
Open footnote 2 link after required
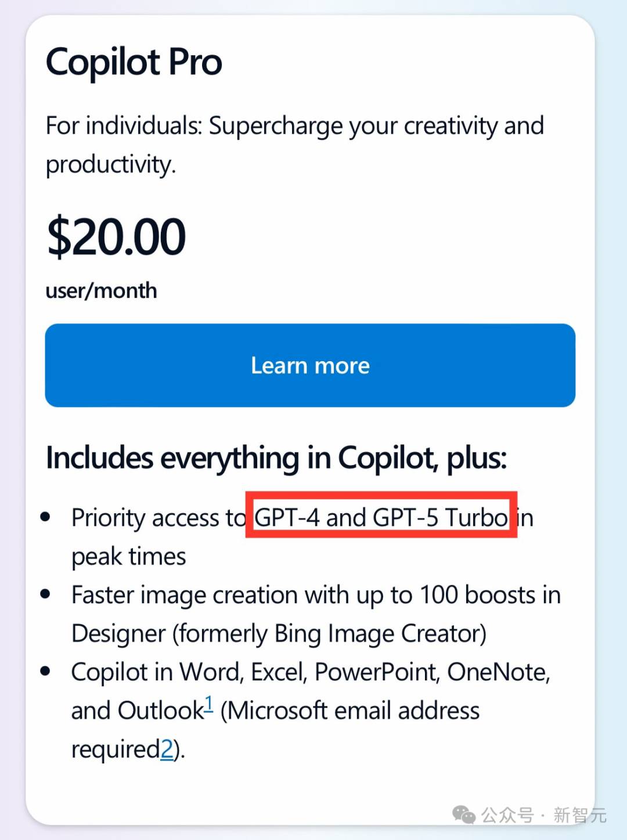click(x=167, y=749)
